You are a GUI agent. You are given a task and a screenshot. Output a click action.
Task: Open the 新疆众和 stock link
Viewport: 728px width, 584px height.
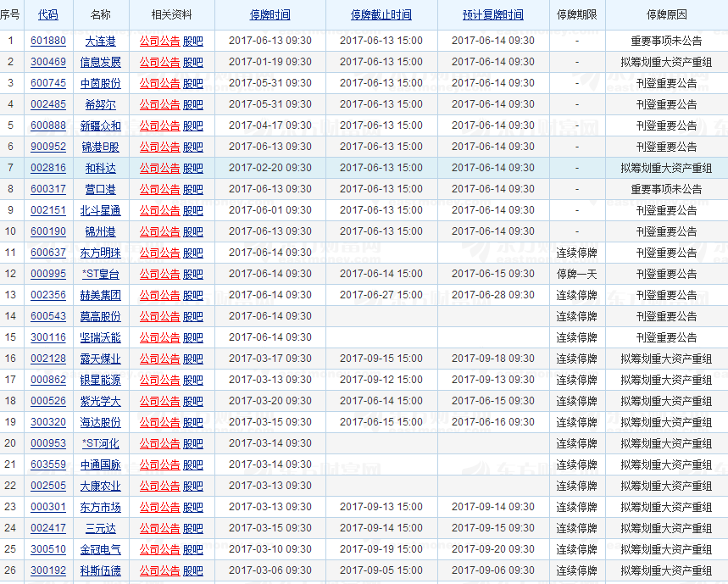point(100,125)
